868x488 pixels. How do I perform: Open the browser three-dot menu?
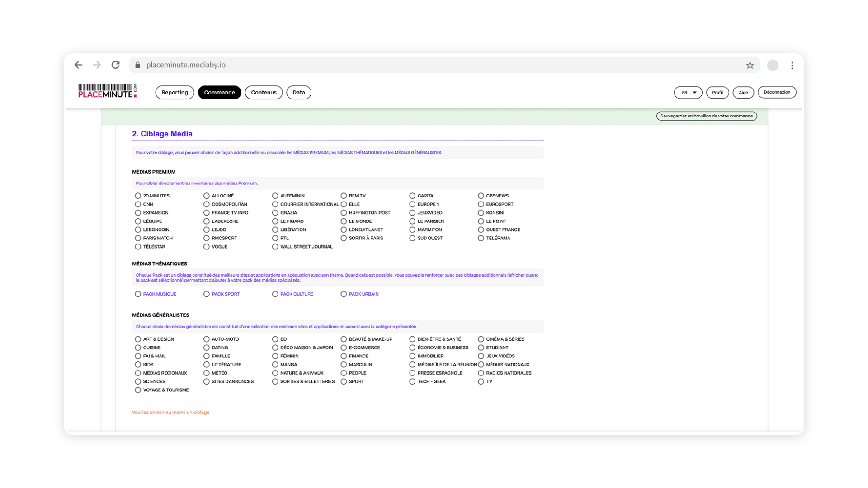(x=792, y=65)
